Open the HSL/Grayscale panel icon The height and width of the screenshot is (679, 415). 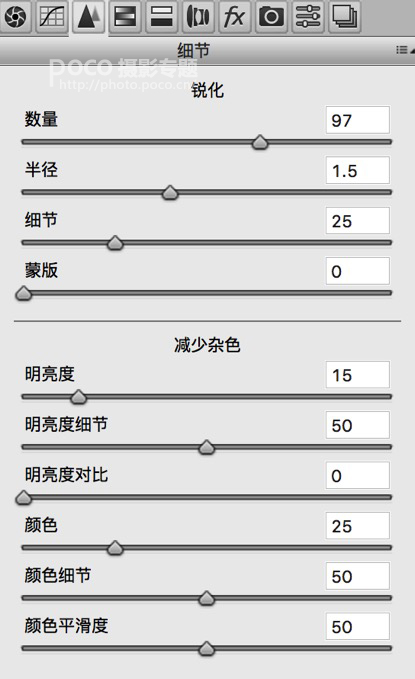pyautogui.click(x=125, y=17)
